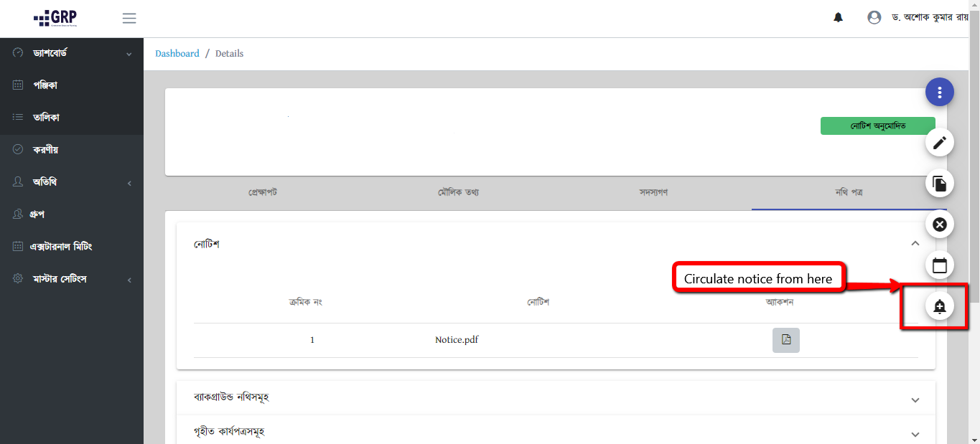Open তালিকা list menu item
Viewport: 980px width, 444px height.
[x=72, y=118]
